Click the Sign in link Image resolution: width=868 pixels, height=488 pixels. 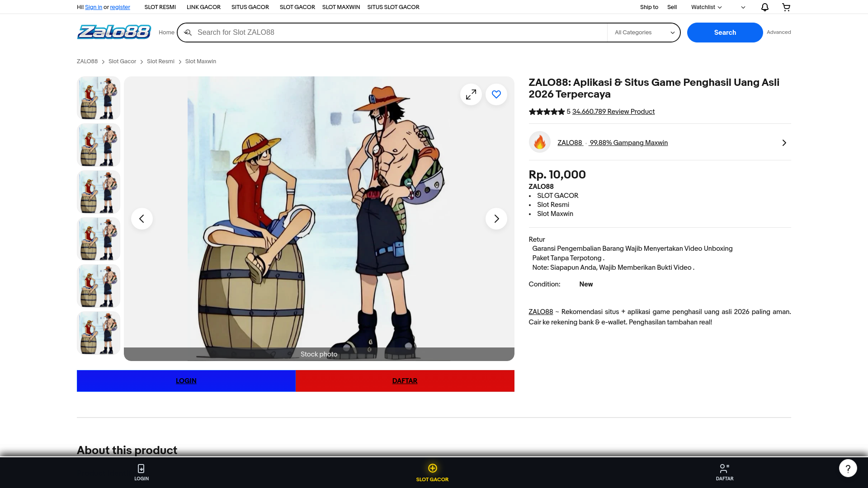coord(94,7)
